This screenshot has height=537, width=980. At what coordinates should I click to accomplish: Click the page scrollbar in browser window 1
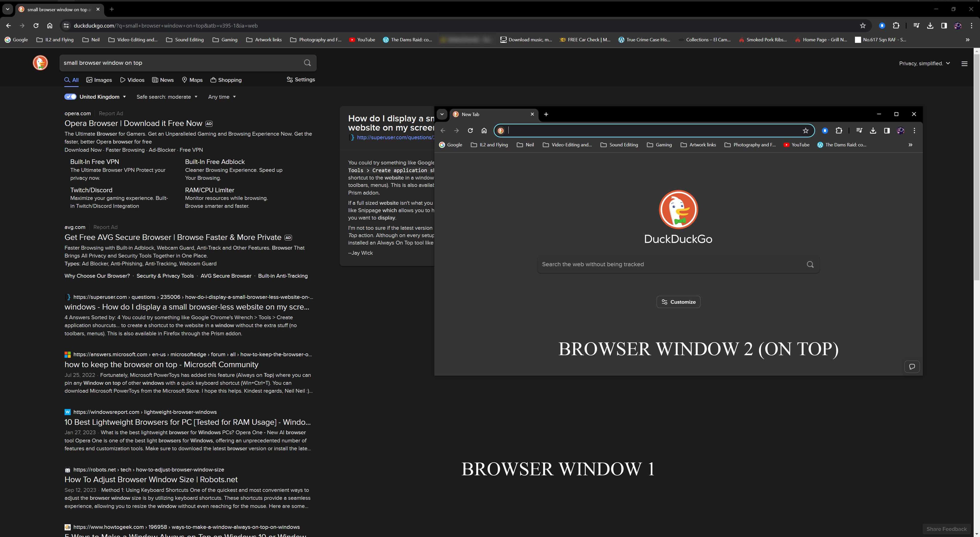pyautogui.click(x=977, y=167)
